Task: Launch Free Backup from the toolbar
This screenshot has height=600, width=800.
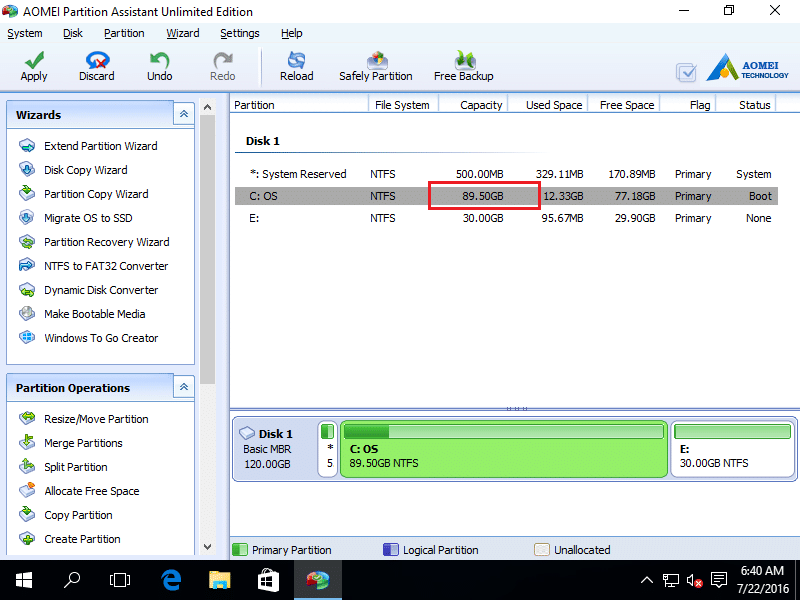Action: (464, 66)
